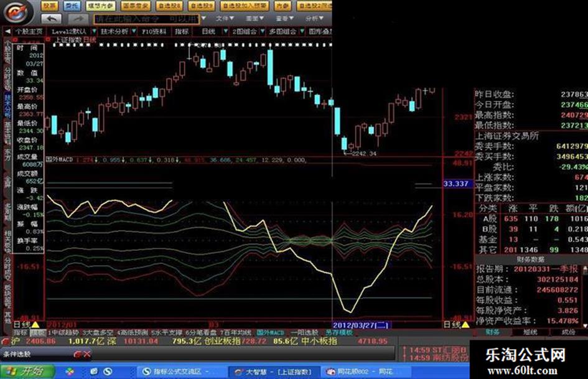This screenshot has height=379, width=588.
Task: Select 4高低预测 indicator tab
Action: tap(133, 332)
